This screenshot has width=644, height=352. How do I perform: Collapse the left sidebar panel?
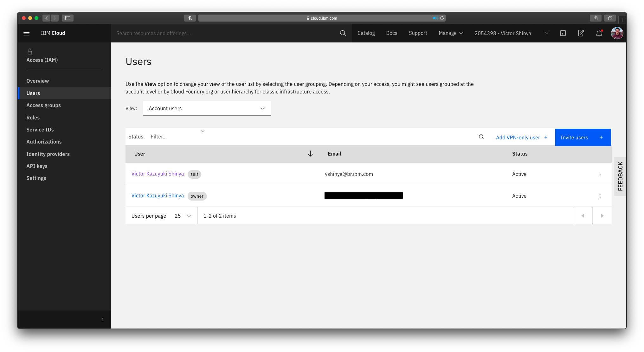pyautogui.click(x=102, y=319)
